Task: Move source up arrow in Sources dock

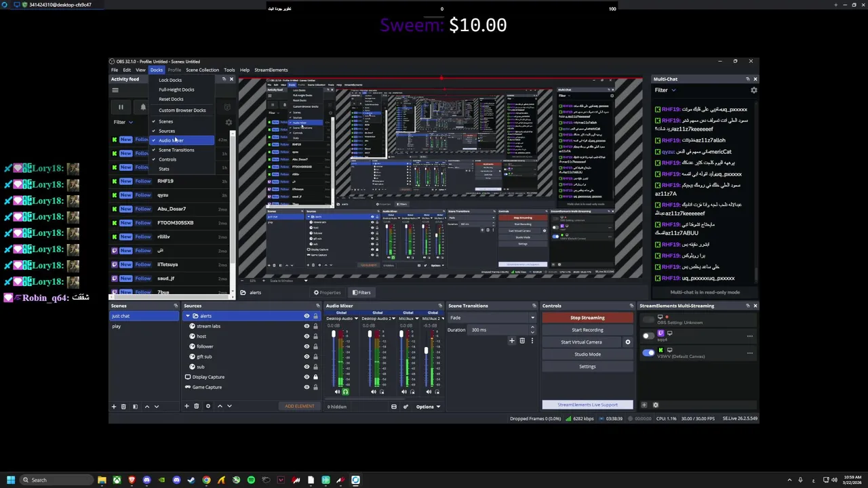Action: pos(220,407)
